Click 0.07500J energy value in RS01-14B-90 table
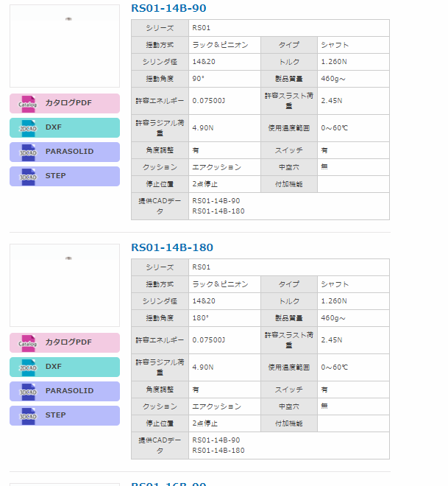Viewport: 448px width, 486px height. coord(208,101)
